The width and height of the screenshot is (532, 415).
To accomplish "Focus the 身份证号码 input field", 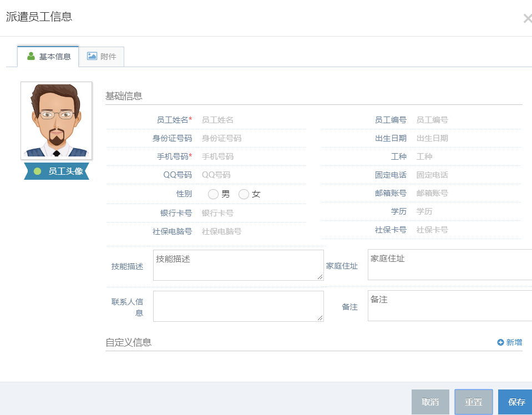I will click(x=252, y=138).
